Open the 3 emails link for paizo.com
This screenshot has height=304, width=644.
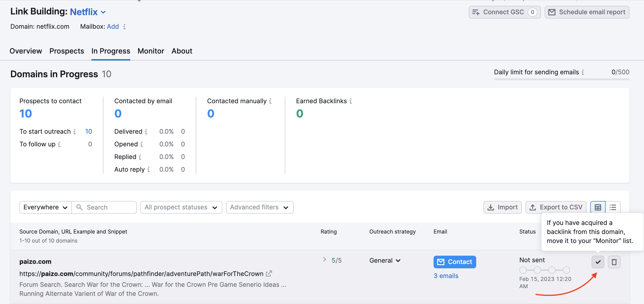(x=446, y=276)
